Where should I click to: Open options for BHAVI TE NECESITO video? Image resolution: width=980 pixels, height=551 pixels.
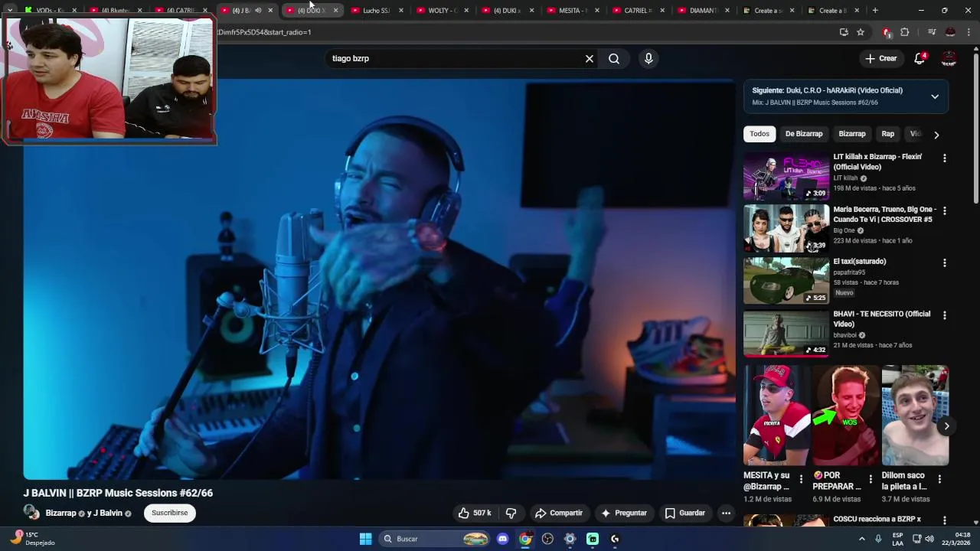tap(944, 315)
